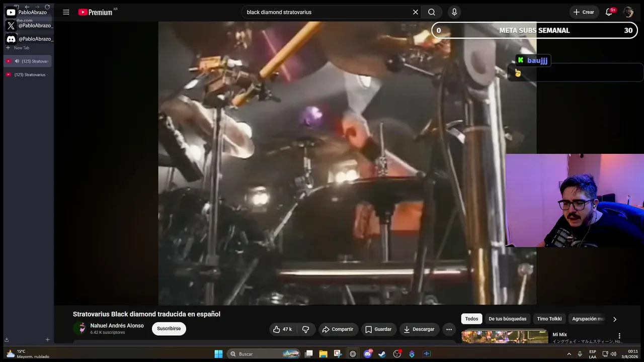Open the YouTube guide hamburger menu

coord(66,12)
